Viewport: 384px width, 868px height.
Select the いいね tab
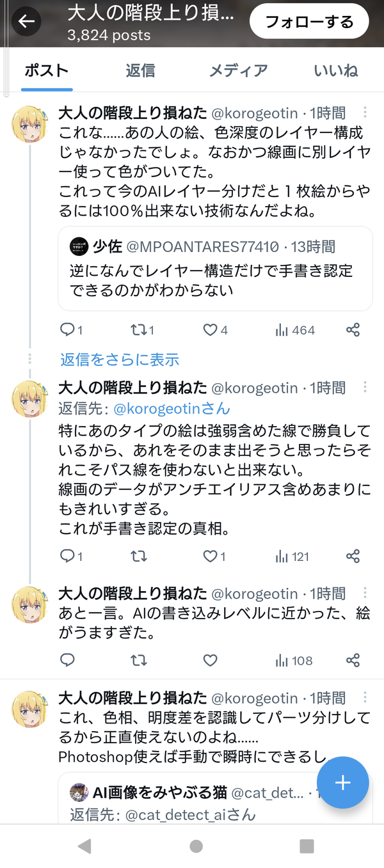(x=335, y=70)
